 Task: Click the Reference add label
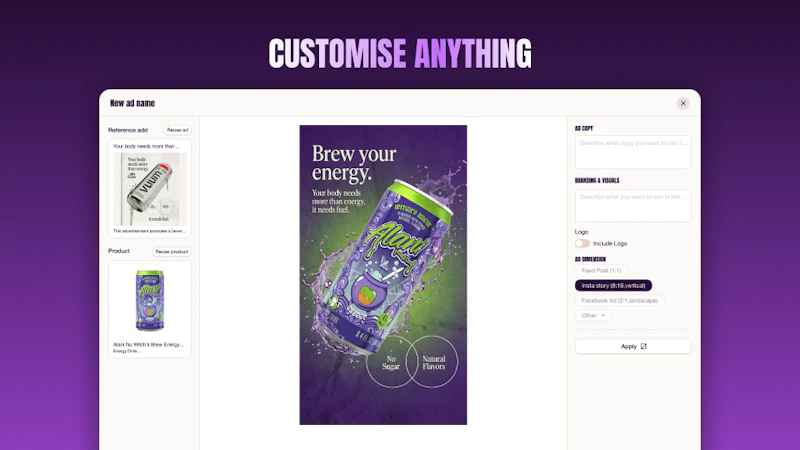click(x=128, y=130)
